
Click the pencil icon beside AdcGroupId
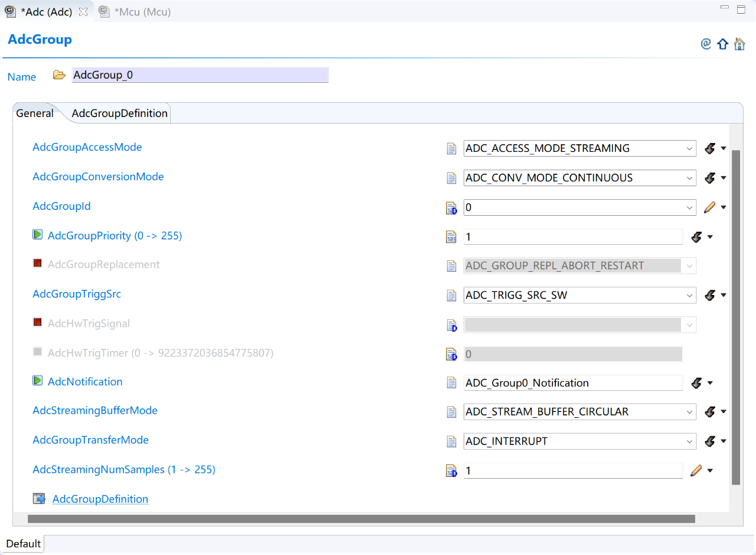(x=709, y=207)
